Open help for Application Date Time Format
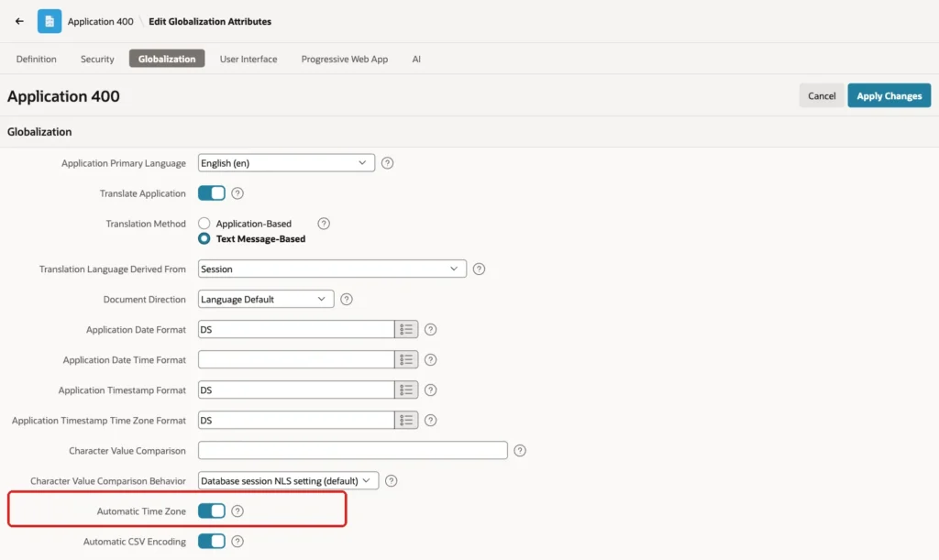Image resolution: width=939 pixels, height=560 pixels. pos(431,359)
